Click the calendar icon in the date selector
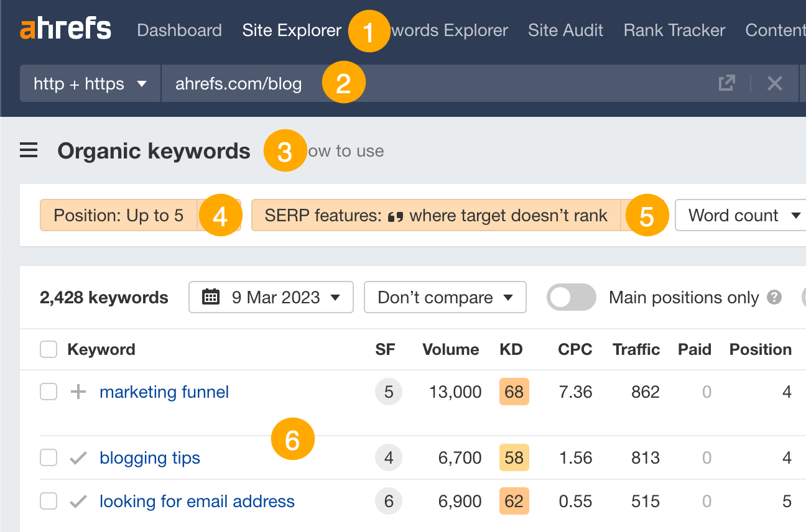 211,297
